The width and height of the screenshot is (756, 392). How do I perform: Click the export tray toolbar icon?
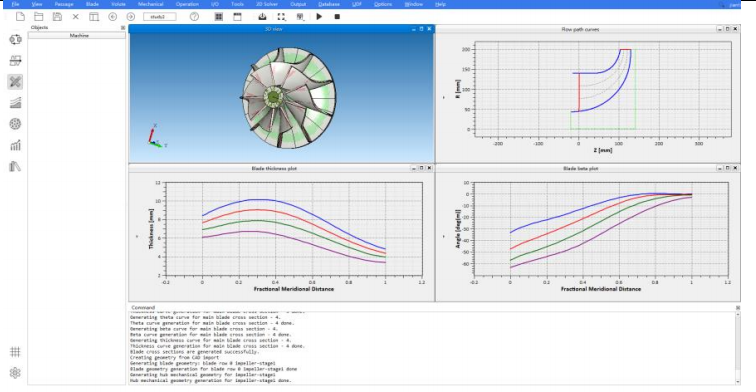(262, 16)
